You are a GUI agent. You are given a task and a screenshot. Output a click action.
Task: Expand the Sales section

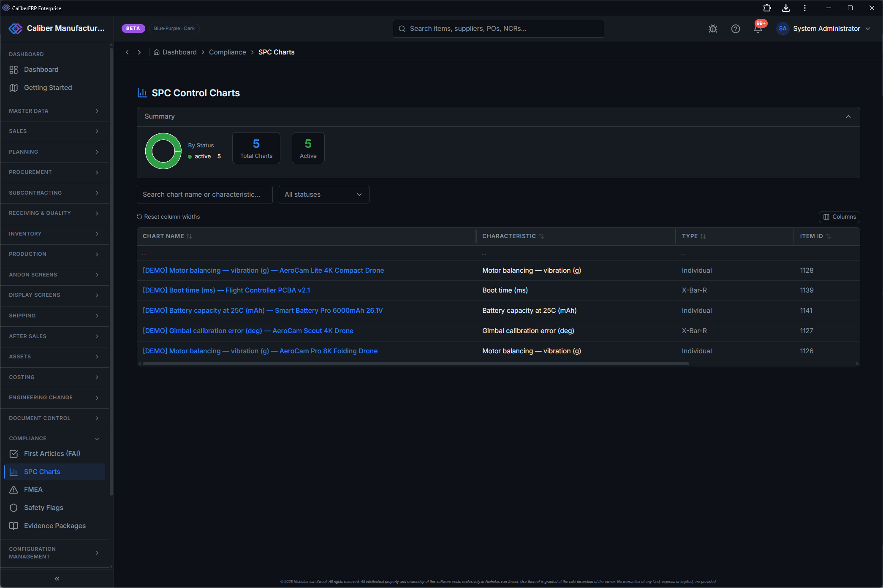54,131
